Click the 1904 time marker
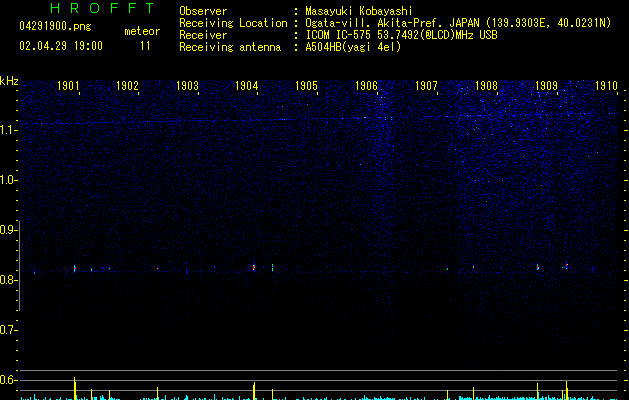This screenshot has width=629, height=400. (246, 85)
